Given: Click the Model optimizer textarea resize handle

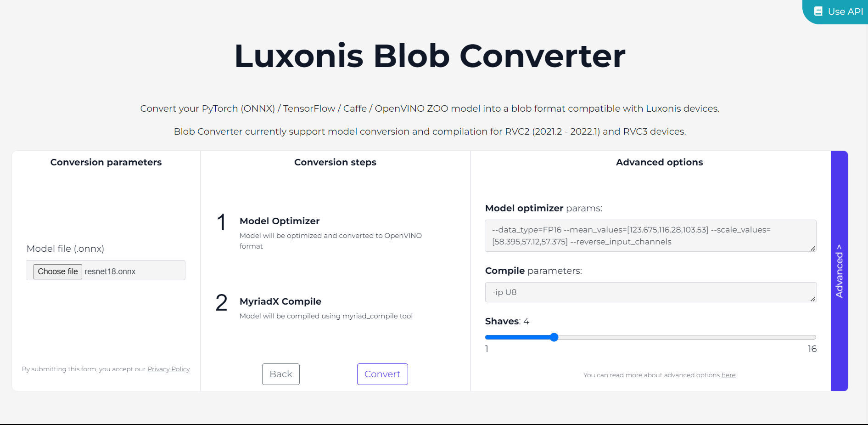Looking at the screenshot, I should [812, 248].
